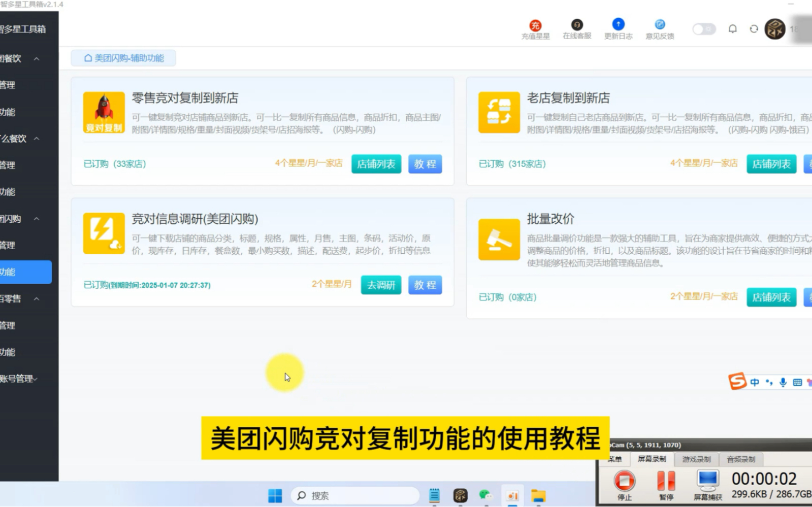Click the refresh icon in the top bar

754,29
